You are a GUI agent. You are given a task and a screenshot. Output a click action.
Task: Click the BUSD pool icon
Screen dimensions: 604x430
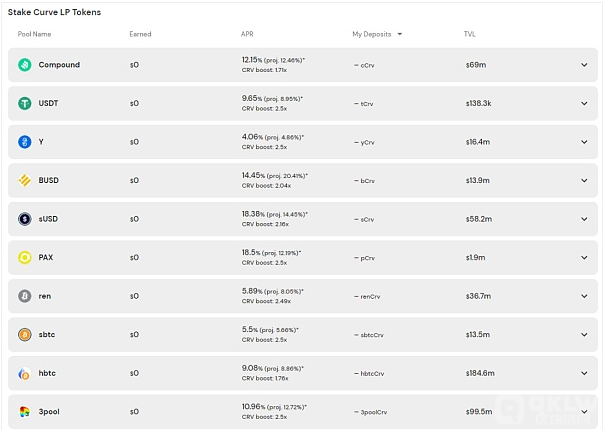tap(25, 180)
